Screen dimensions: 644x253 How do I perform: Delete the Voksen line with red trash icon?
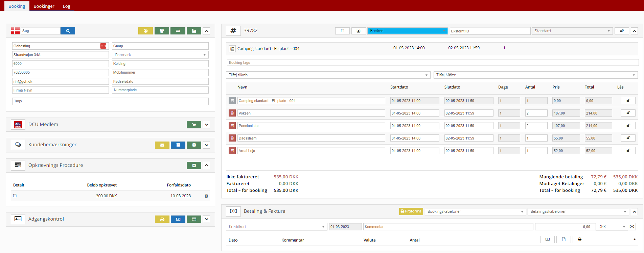point(232,113)
